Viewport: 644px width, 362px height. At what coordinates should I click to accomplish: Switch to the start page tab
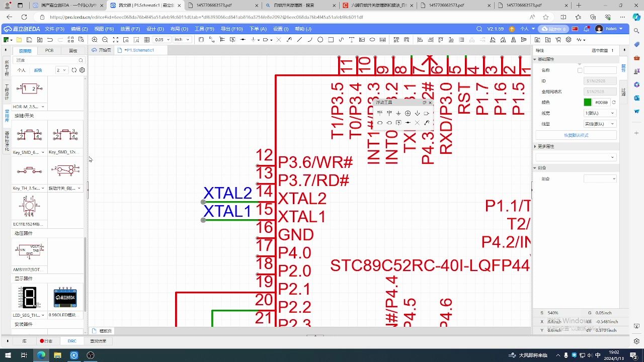tap(102, 50)
